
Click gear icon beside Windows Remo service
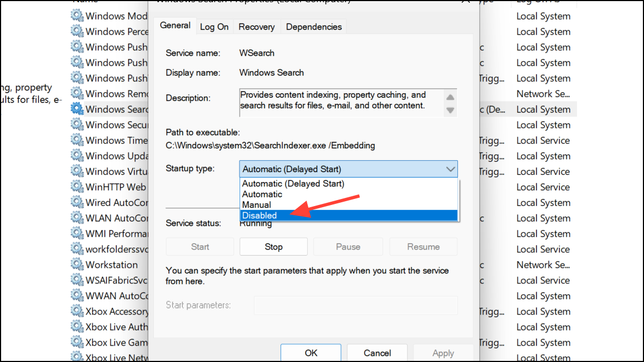(77, 93)
